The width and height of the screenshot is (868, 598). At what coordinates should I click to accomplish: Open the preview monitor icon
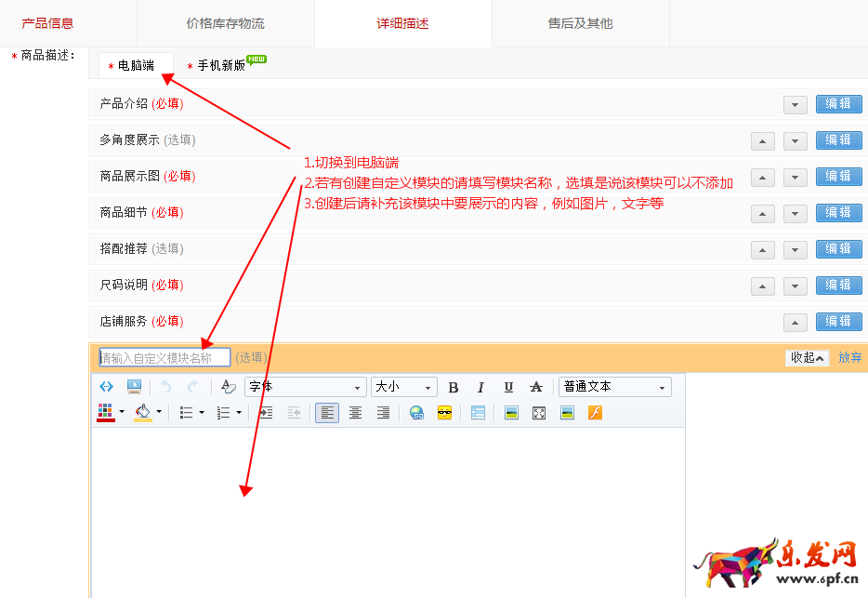(x=134, y=386)
